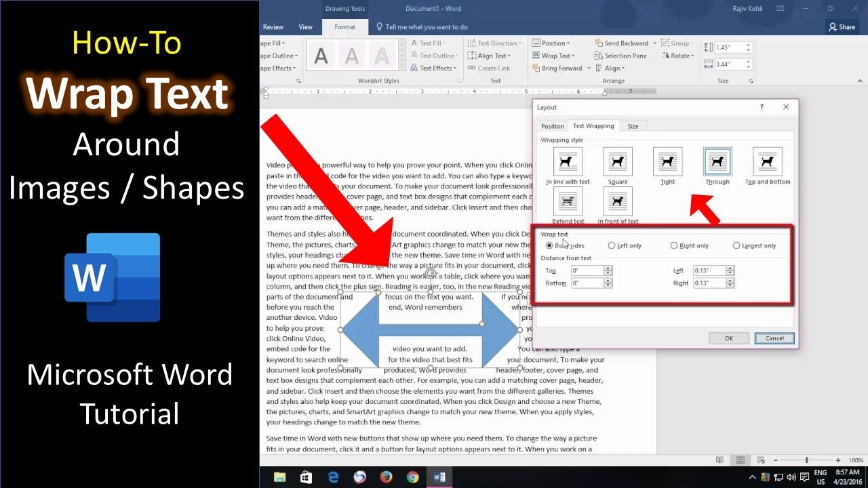Expand the Wrap Text ribbon dropdown

click(553, 56)
